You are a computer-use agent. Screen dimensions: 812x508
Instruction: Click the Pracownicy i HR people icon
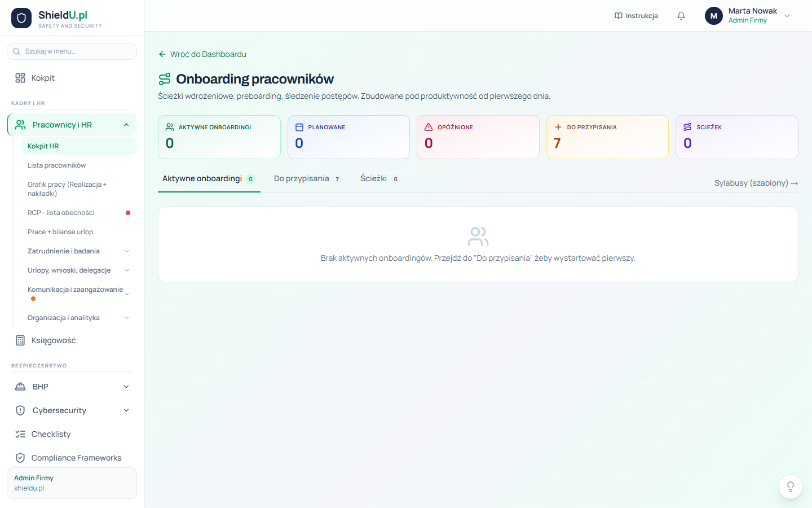(20, 125)
